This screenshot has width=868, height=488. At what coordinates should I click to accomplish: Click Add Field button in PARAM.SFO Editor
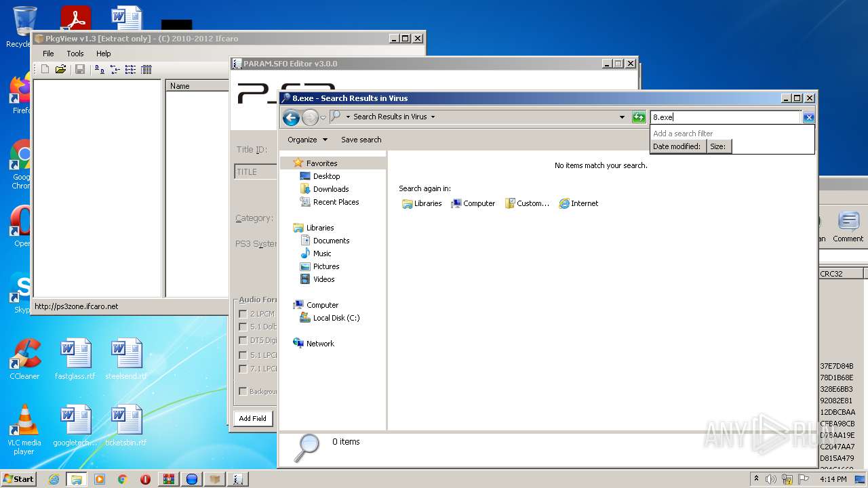[253, 418]
